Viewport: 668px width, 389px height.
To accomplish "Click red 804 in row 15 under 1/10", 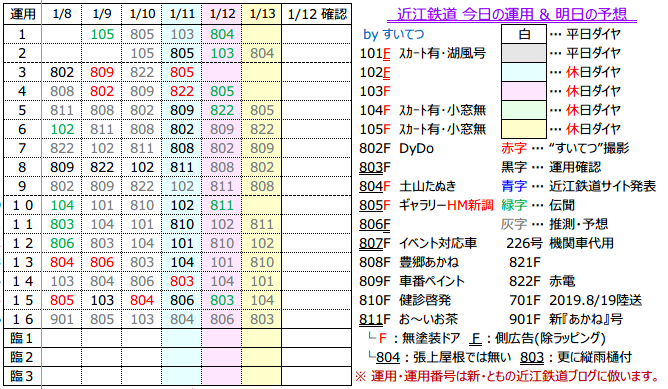I will (142, 300).
